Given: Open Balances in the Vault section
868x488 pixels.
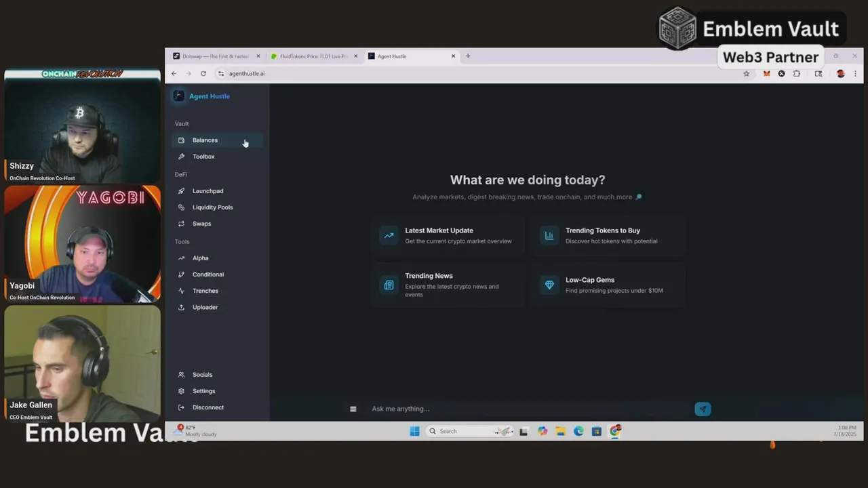Looking at the screenshot, I should [217, 140].
